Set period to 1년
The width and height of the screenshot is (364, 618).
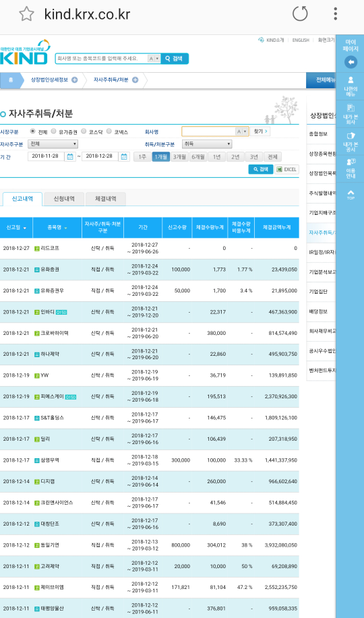click(x=216, y=157)
